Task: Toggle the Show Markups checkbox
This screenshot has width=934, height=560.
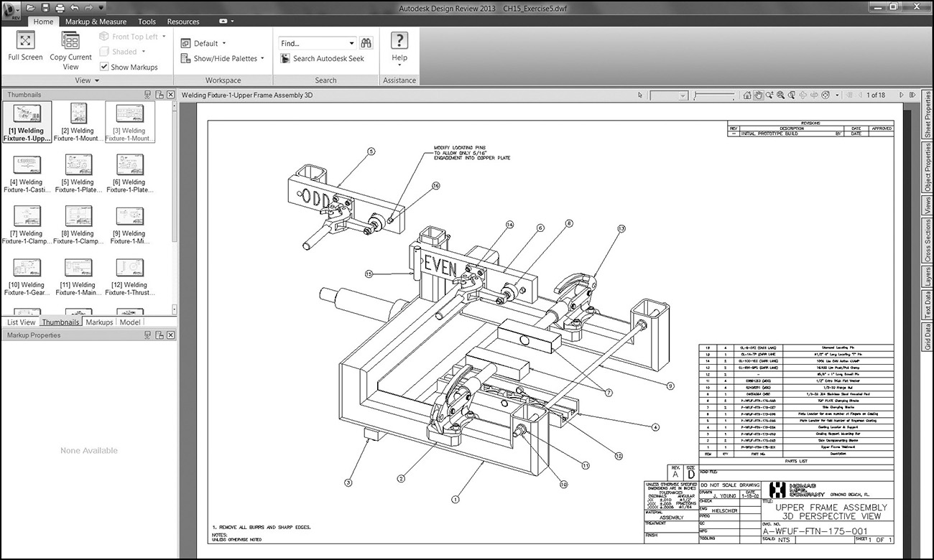Action: click(x=104, y=67)
